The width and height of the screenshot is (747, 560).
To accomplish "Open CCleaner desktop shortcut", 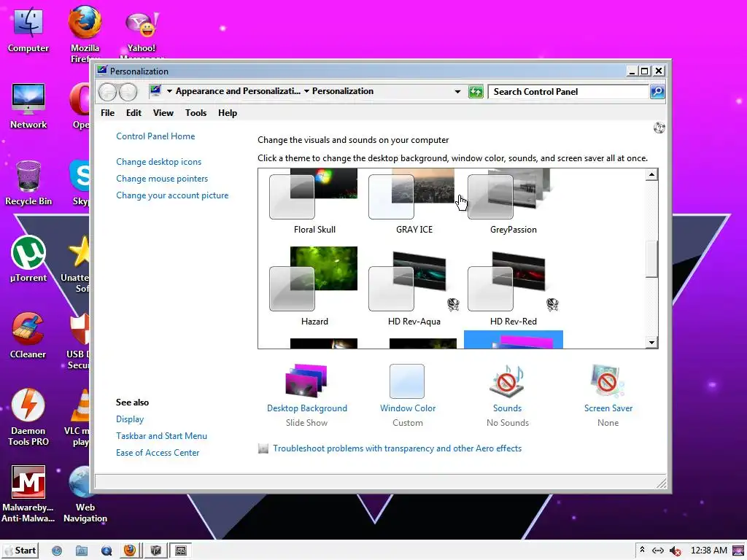I will click(x=28, y=335).
